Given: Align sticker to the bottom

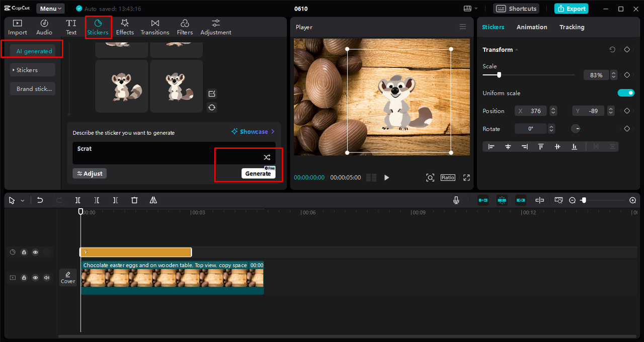Looking at the screenshot, I should 574,147.
